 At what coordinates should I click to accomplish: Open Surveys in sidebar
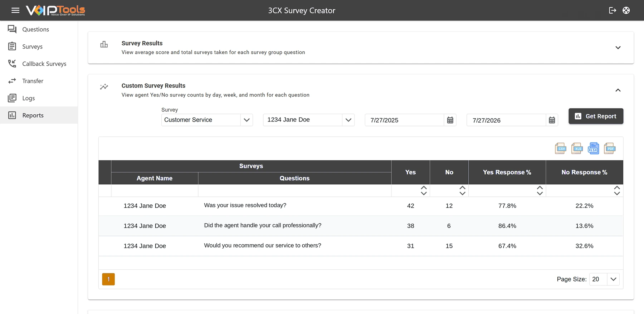point(39,46)
